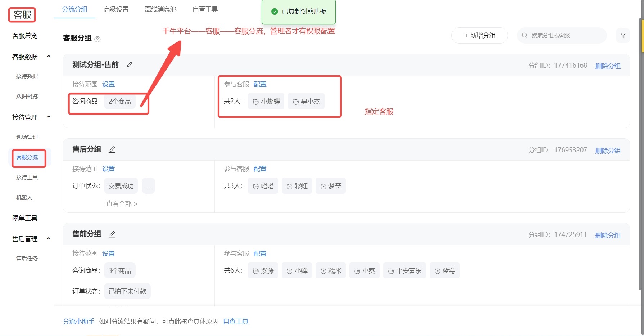This screenshot has width=644, height=336.
Task: Collapse the 售后管理 sidebar section
Action: tap(49, 238)
